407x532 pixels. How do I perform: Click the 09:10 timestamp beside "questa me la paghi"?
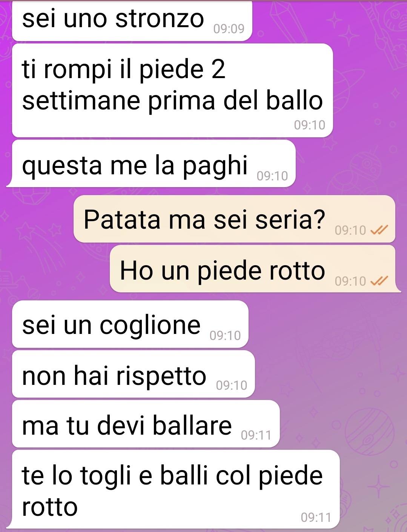tap(272, 176)
